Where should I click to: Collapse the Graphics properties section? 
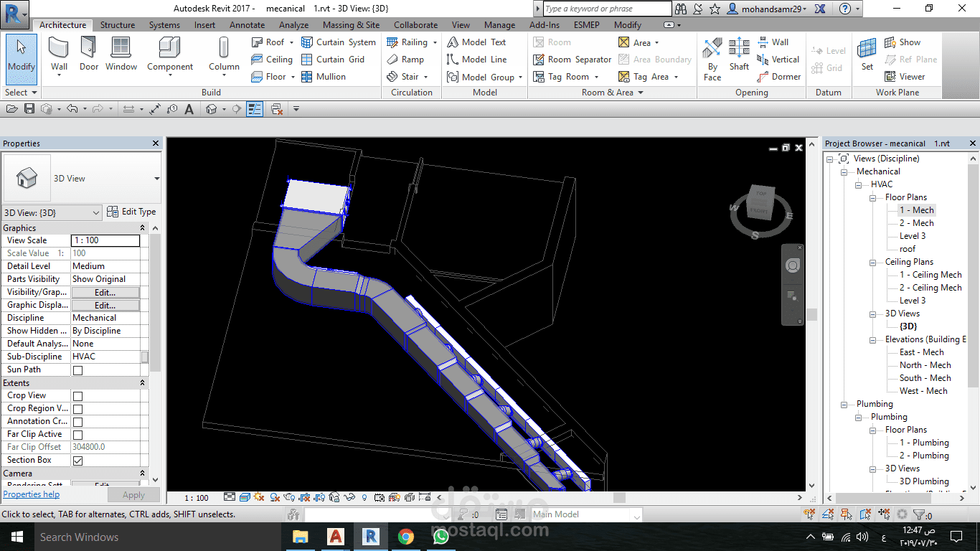143,228
